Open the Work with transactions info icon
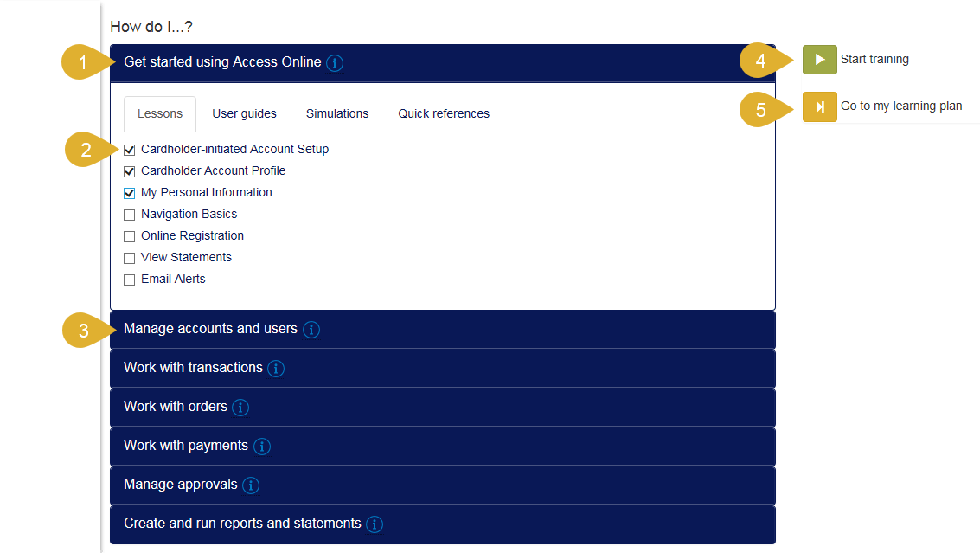Screen dimensions: 980x553 276,369
